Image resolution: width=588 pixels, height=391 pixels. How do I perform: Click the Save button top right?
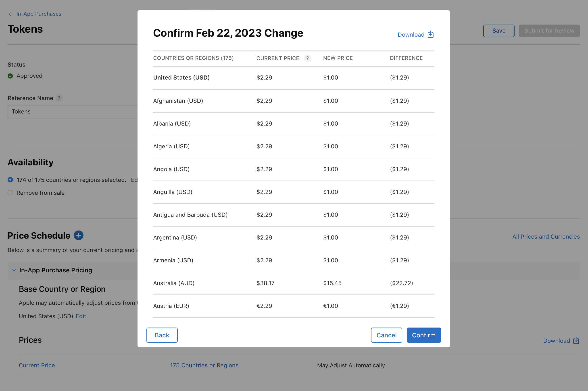coord(499,31)
